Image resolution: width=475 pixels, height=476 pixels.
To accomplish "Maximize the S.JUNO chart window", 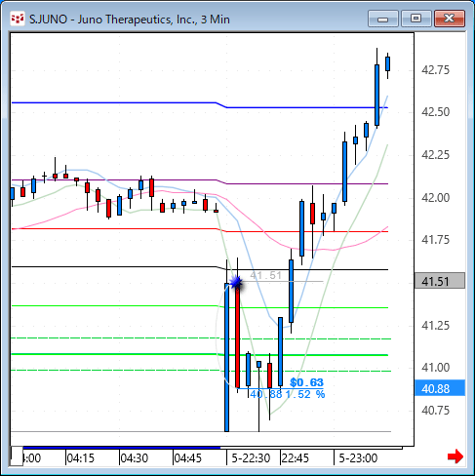I will point(416,19).
